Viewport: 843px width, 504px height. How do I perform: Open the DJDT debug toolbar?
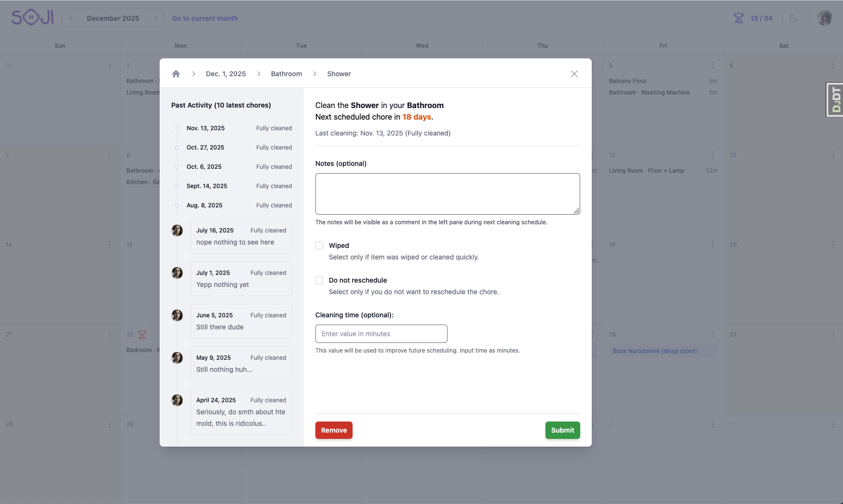836,100
